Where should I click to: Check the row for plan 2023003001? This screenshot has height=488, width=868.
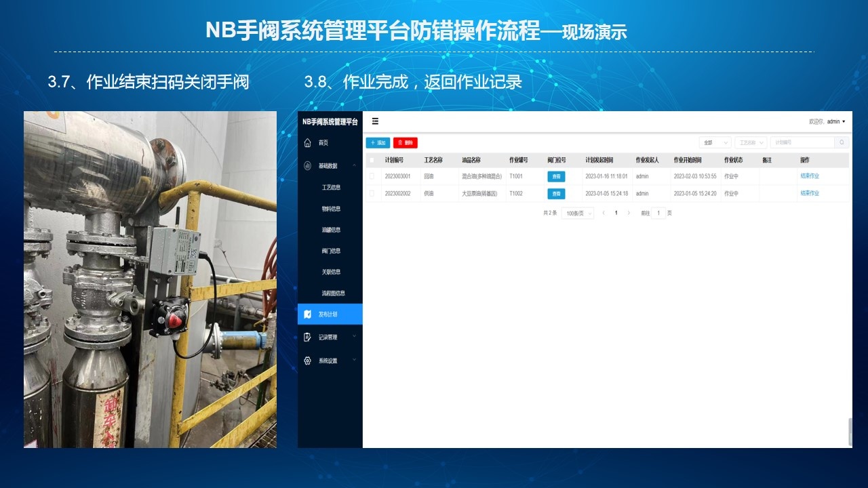click(371, 176)
